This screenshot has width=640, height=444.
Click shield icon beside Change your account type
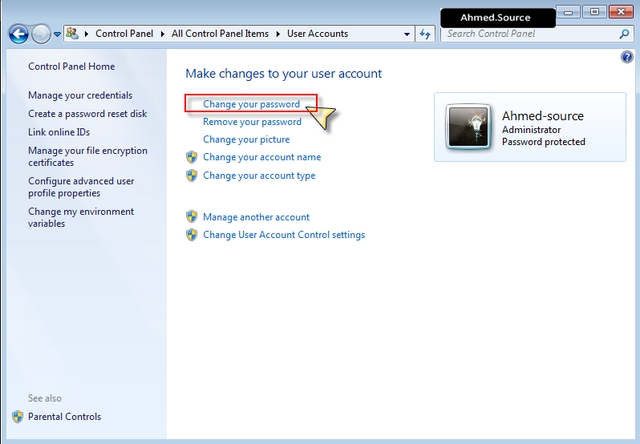tap(191, 175)
